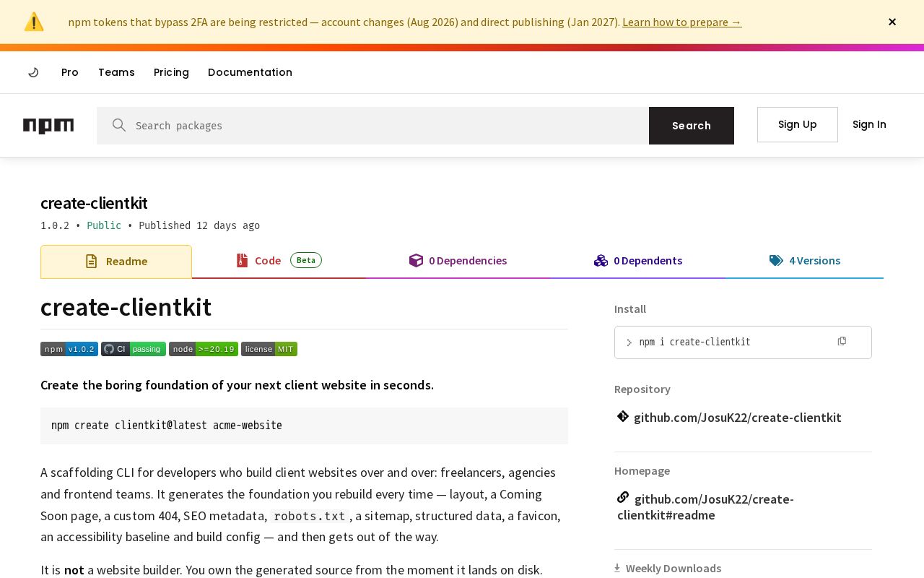The image size is (924, 578).
Task: Click the black Search button
Action: click(692, 126)
